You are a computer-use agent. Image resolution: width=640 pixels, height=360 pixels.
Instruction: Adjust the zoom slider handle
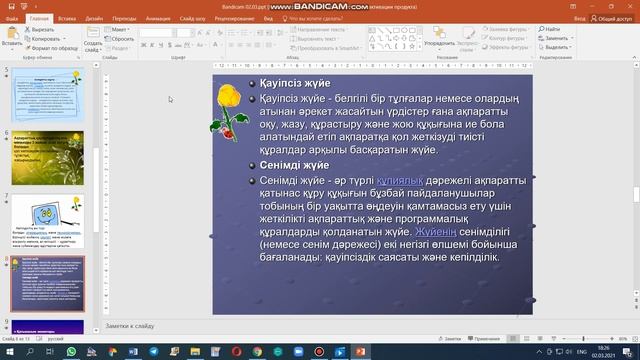pos(584,339)
